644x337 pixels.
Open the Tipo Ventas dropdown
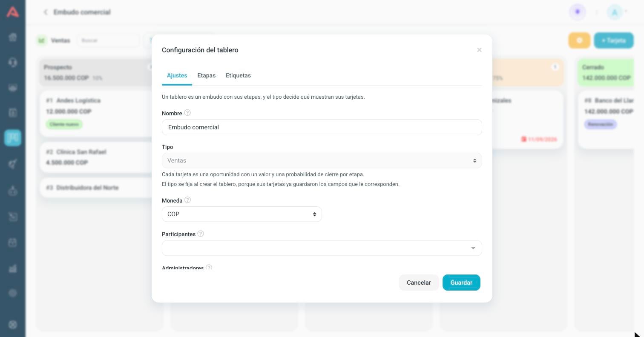pyautogui.click(x=322, y=160)
